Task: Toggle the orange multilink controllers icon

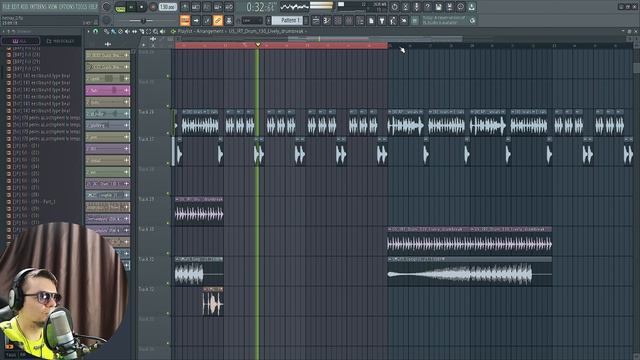Action: point(218,20)
